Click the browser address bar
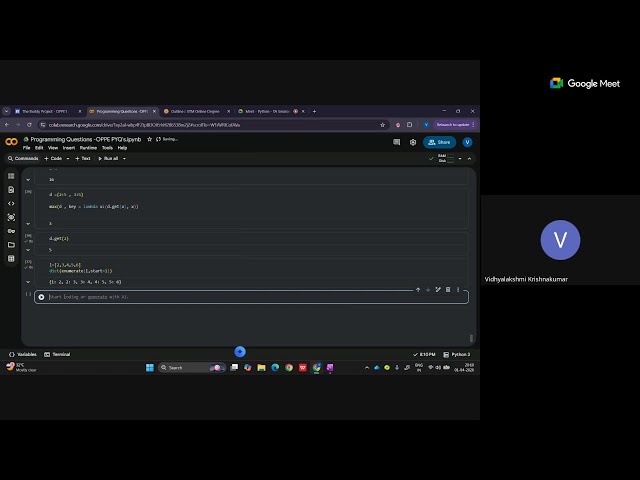Screen dimensions: 640x480 click(x=212, y=125)
